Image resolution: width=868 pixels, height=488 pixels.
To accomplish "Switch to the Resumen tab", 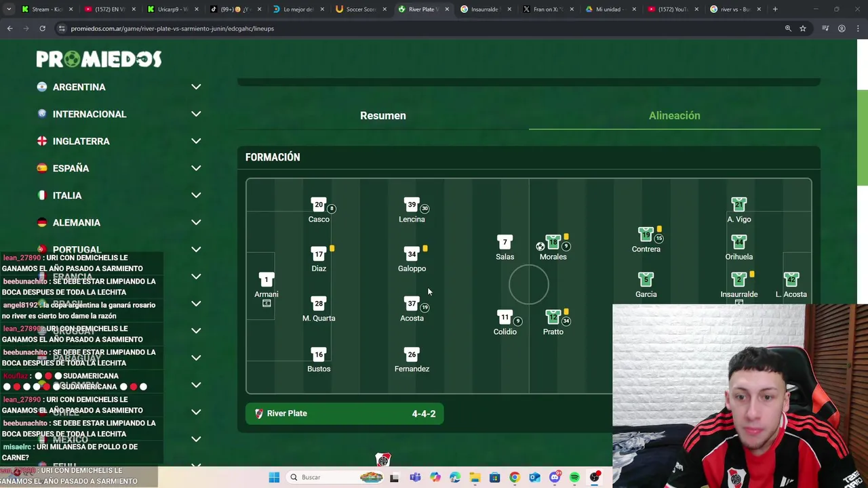I will tap(383, 115).
